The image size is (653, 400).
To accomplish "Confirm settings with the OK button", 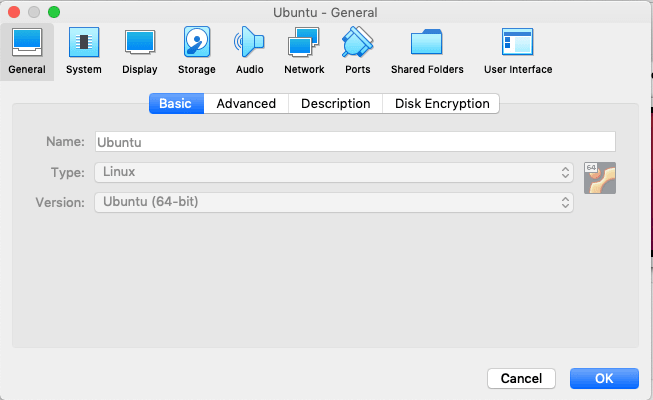I will point(604,378).
